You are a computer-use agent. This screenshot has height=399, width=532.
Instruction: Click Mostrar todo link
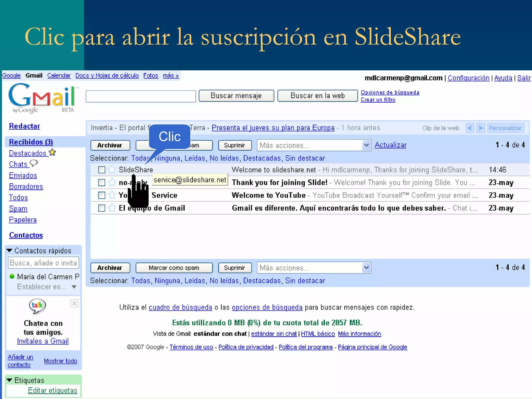pos(61,361)
